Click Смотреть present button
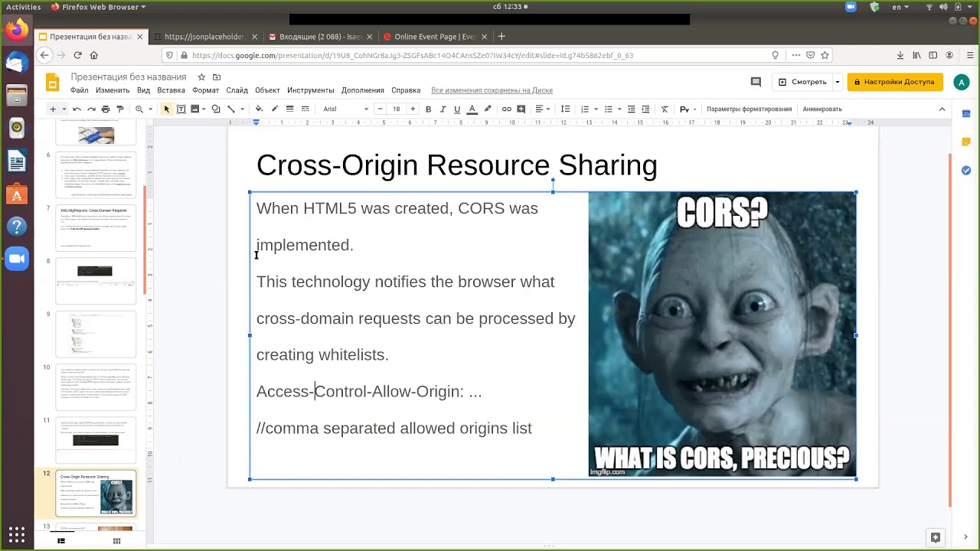This screenshot has width=980, height=551. 802,82
